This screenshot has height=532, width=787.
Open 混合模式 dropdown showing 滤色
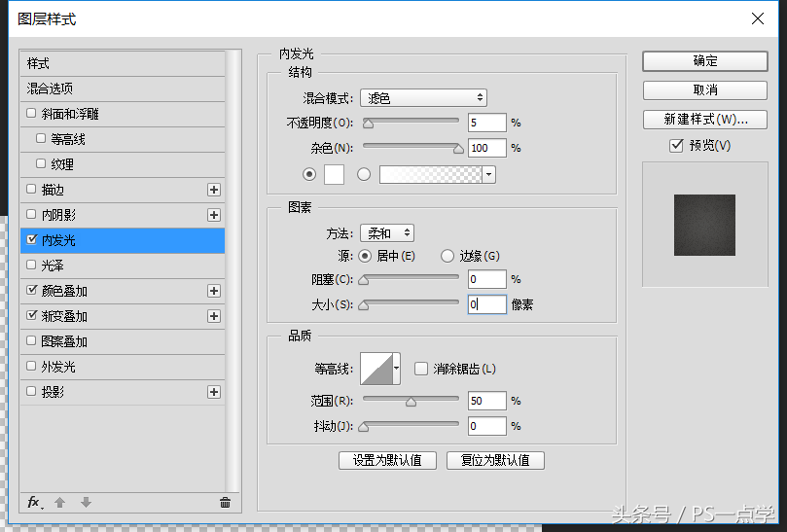tap(423, 98)
